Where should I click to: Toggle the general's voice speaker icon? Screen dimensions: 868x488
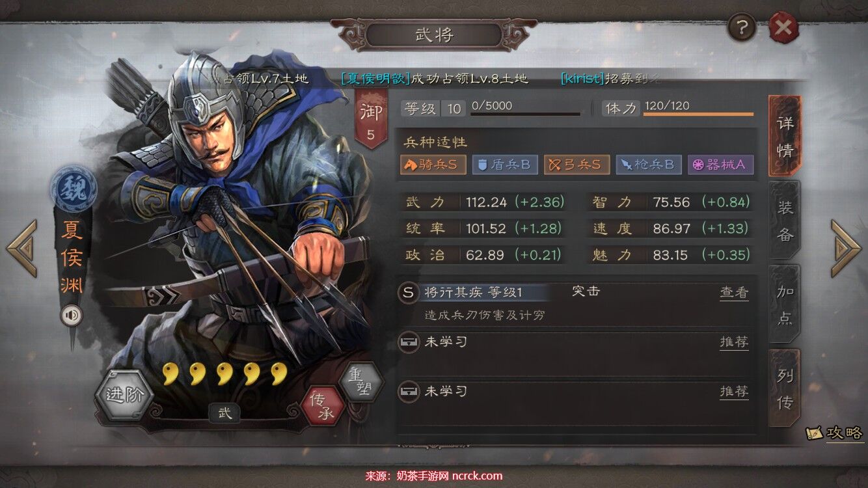72,316
